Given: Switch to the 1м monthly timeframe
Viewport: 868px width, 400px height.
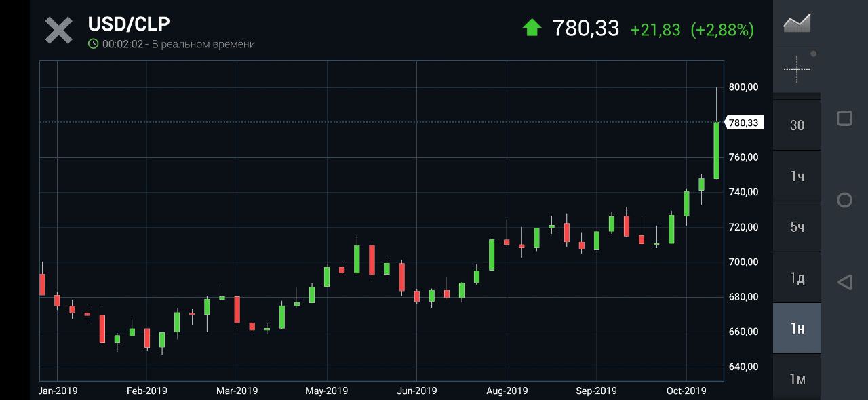Looking at the screenshot, I should coord(797,379).
